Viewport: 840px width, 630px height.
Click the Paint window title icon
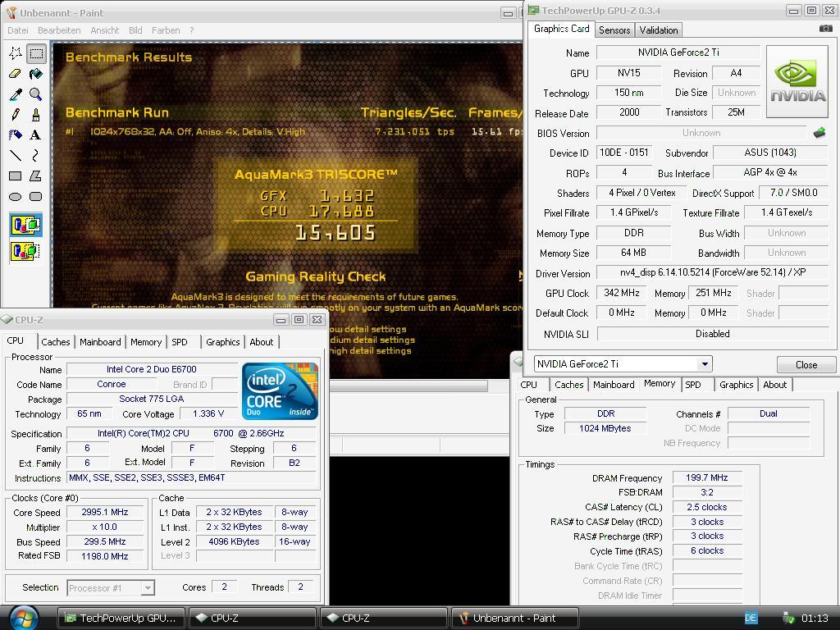(x=11, y=12)
